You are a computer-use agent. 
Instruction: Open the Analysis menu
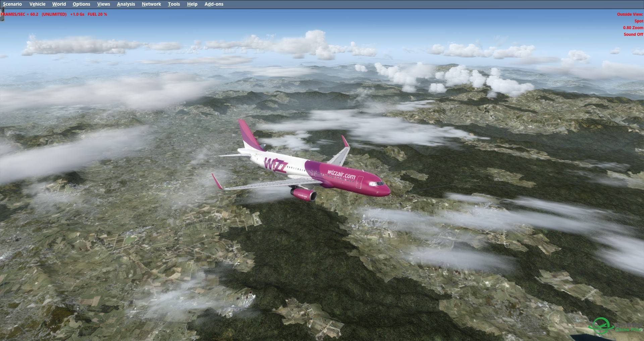coord(126,4)
